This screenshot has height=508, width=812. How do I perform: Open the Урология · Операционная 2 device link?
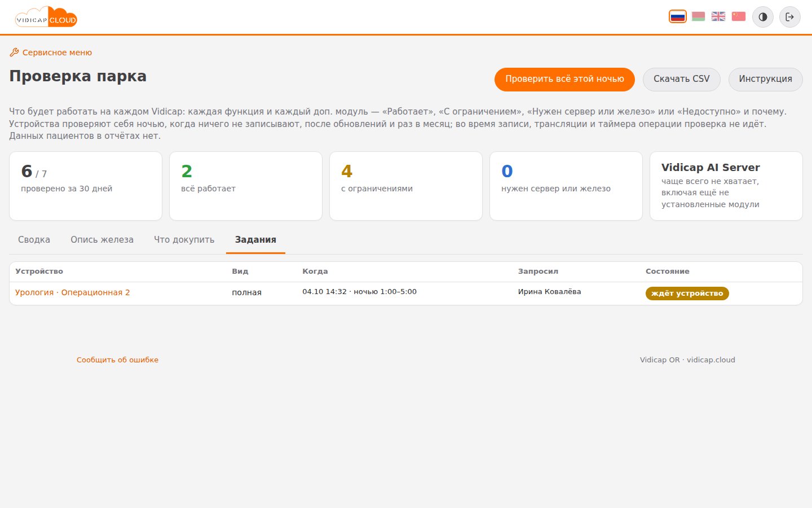73,292
